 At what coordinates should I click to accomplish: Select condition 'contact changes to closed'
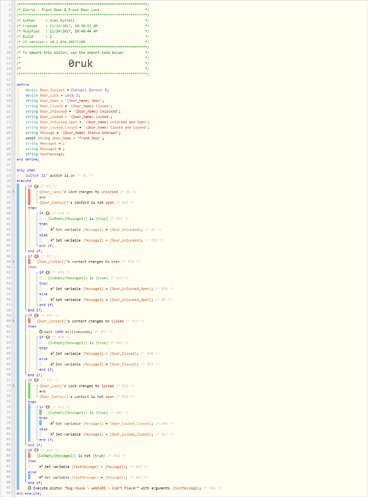(80, 322)
